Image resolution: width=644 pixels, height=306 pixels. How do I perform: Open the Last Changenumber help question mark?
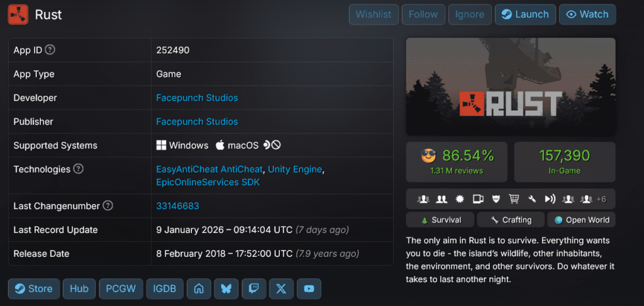point(108,206)
